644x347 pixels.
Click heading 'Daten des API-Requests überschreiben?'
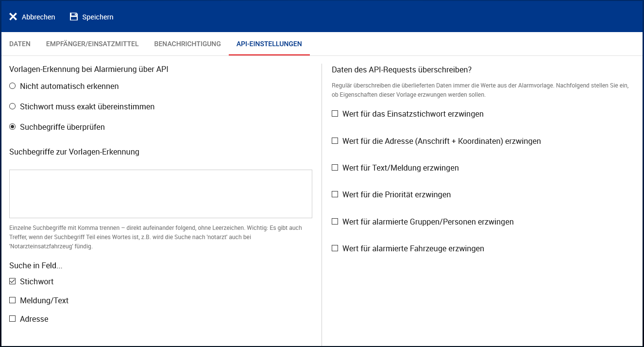click(402, 69)
